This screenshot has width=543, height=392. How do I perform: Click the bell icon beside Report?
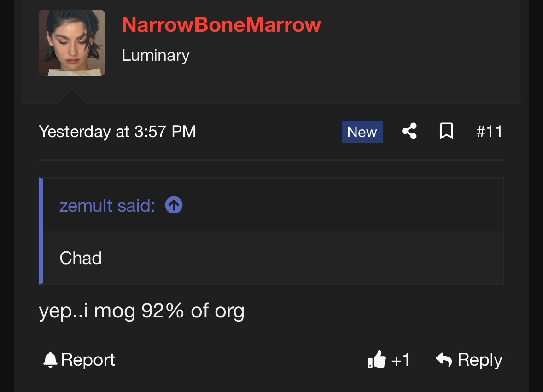pyautogui.click(x=50, y=360)
